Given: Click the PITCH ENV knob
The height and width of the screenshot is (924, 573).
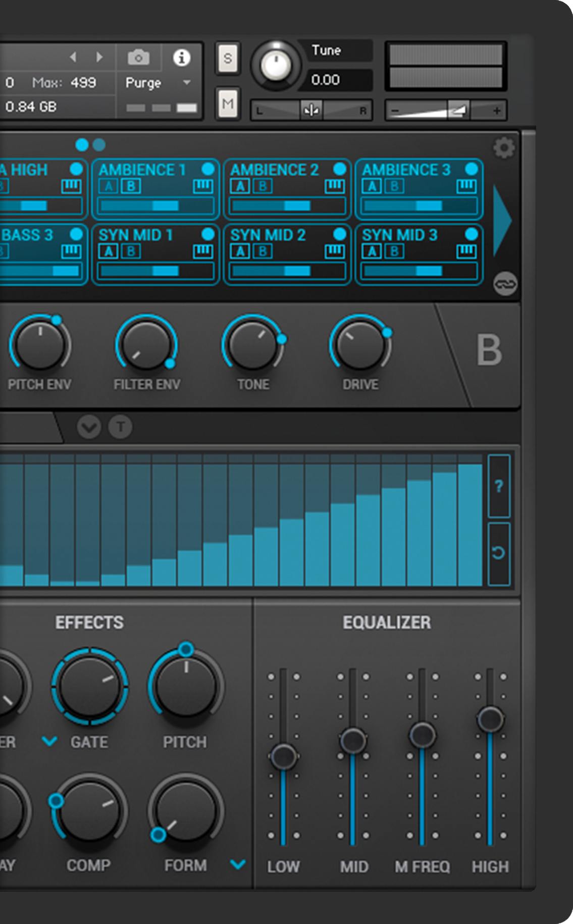Looking at the screenshot, I should coord(40,344).
